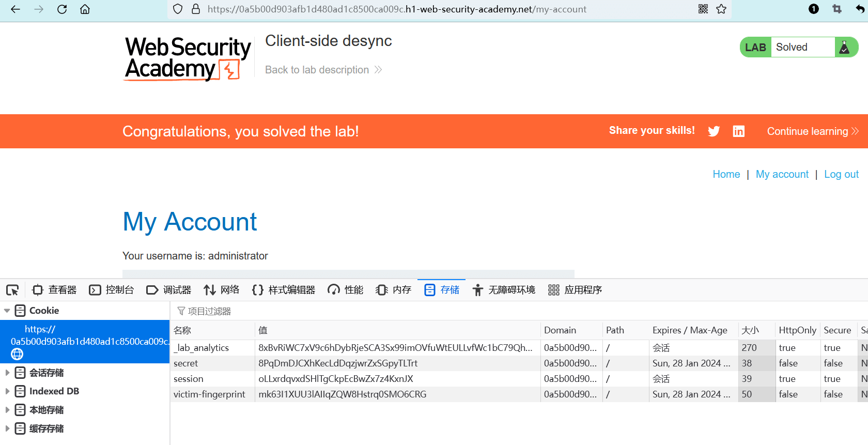The height and width of the screenshot is (445, 868).
Task: Expand the Indexed DB storage section
Action: (7, 391)
